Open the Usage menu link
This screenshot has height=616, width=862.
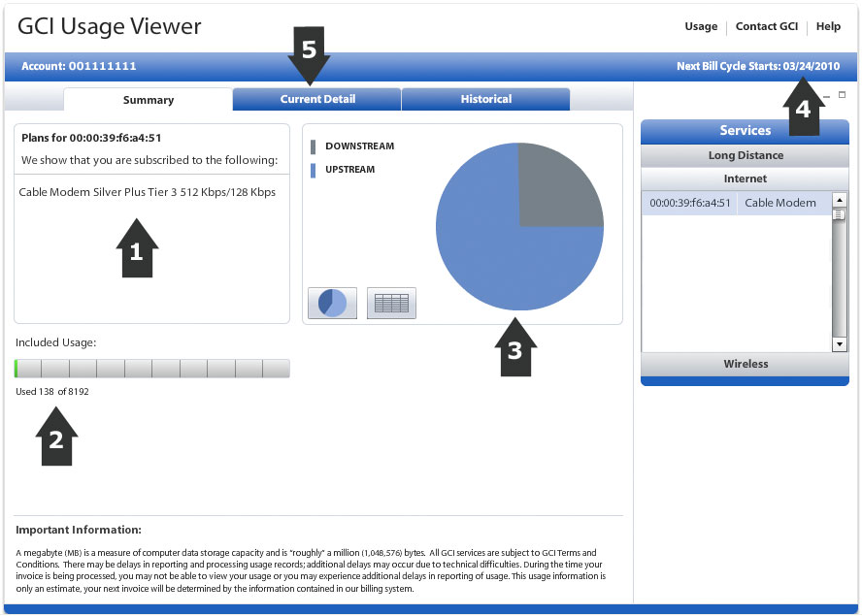[701, 26]
